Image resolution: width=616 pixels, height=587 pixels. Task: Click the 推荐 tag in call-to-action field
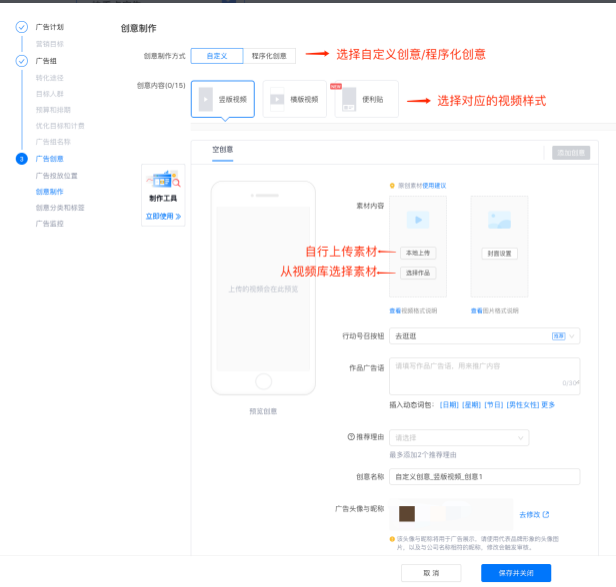(558, 336)
